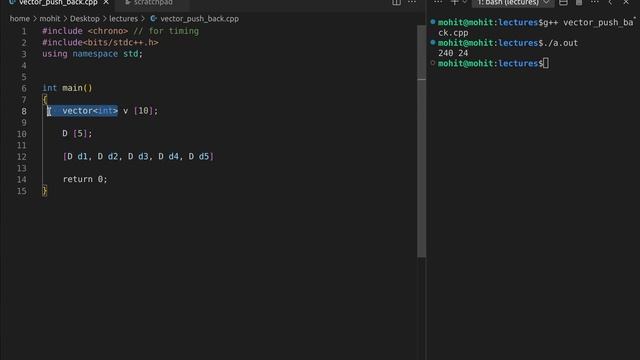Kill the terminal with trash icon
This screenshot has width=640, height=360.
pos(579,2)
